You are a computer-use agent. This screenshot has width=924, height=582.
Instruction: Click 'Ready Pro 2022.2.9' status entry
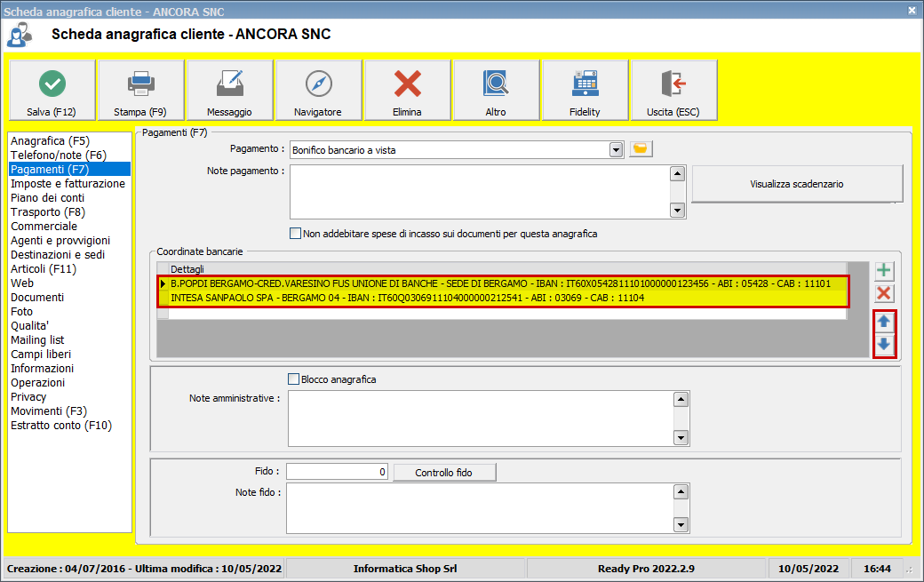click(647, 569)
